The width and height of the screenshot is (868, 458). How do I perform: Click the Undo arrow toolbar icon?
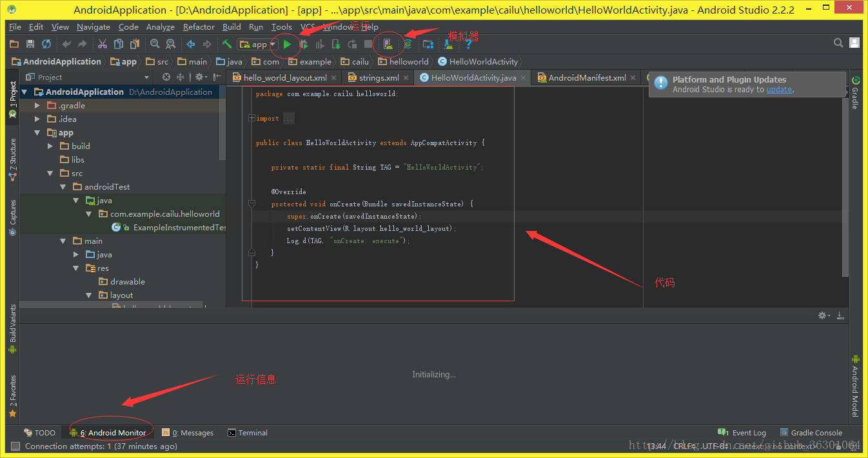[x=66, y=44]
